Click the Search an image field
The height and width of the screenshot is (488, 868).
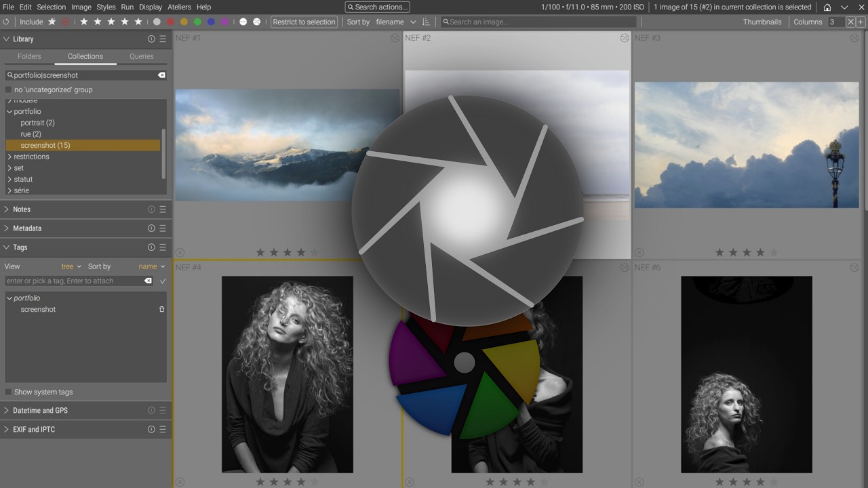(x=538, y=22)
